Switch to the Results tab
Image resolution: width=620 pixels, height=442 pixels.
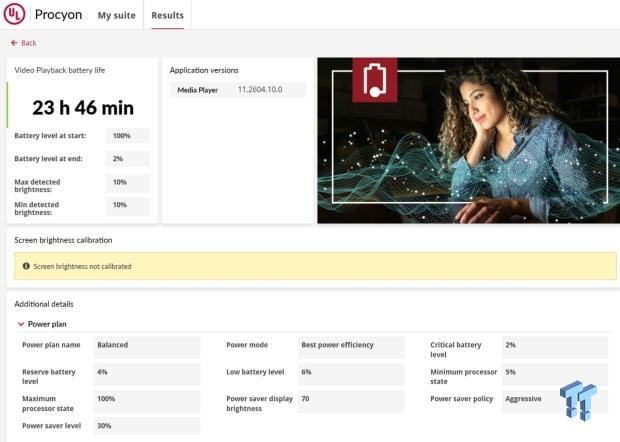pos(168,15)
